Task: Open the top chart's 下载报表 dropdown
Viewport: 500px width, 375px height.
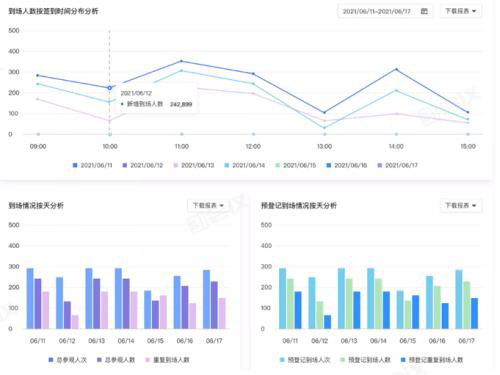Action: point(461,11)
